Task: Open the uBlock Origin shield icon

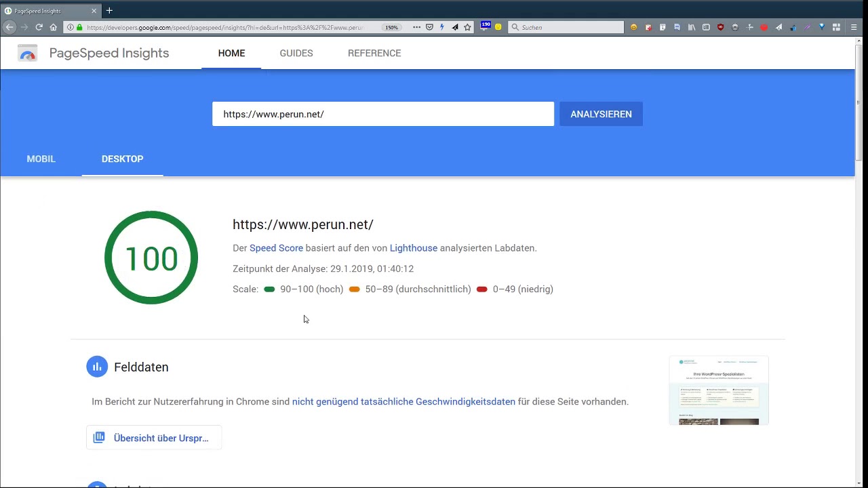Action: coord(721,27)
